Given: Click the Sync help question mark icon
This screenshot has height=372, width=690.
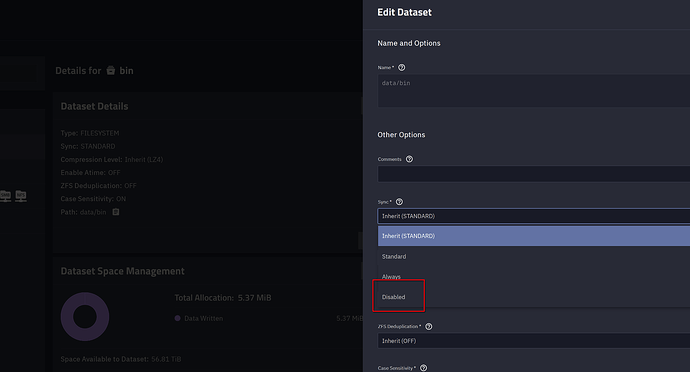Looking at the screenshot, I should 399,202.
